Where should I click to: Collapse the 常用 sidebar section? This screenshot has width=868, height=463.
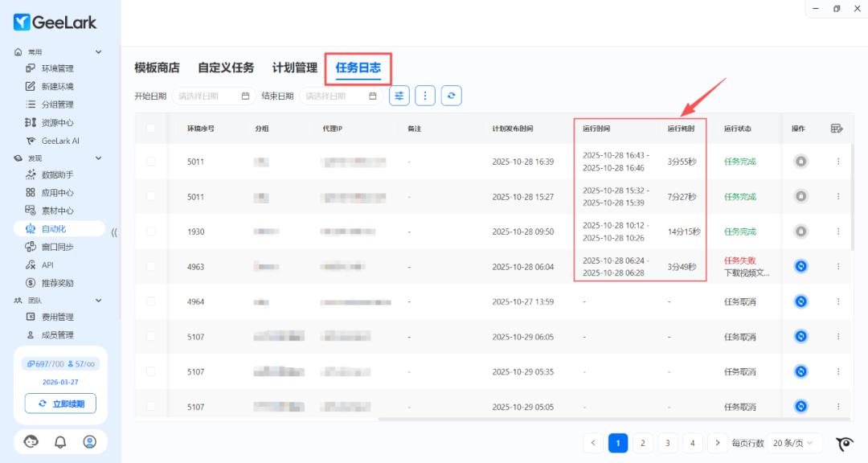(x=99, y=52)
